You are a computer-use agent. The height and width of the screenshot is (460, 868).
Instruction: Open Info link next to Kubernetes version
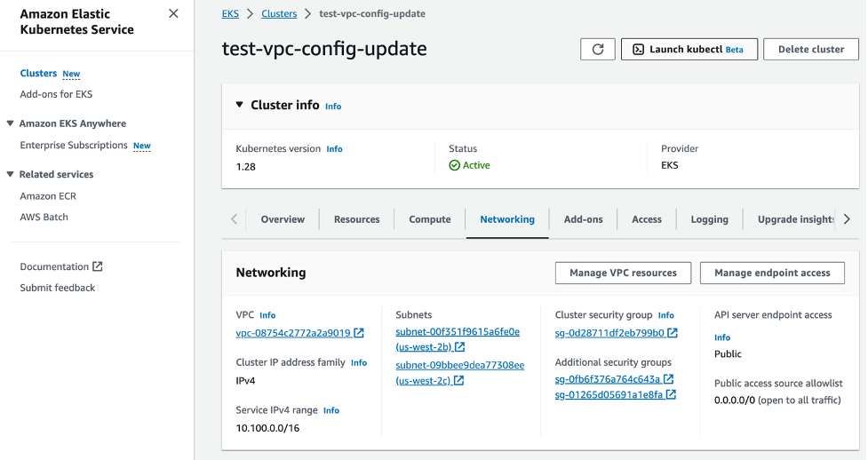(334, 149)
